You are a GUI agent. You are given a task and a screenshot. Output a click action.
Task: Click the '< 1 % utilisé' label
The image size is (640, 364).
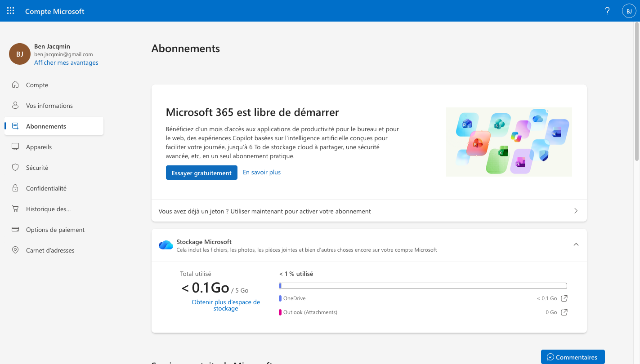[x=296, y=274]
